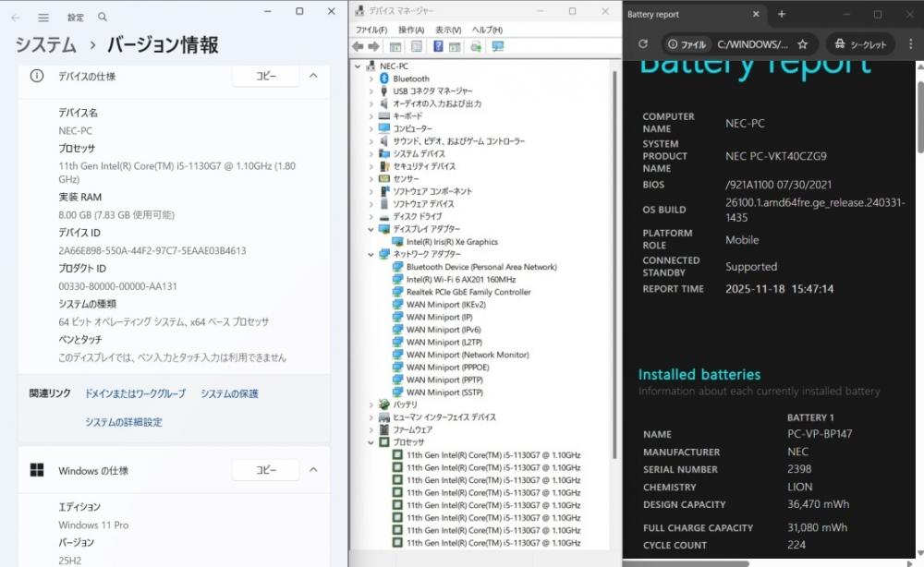Reload the Battery report page

643,44
